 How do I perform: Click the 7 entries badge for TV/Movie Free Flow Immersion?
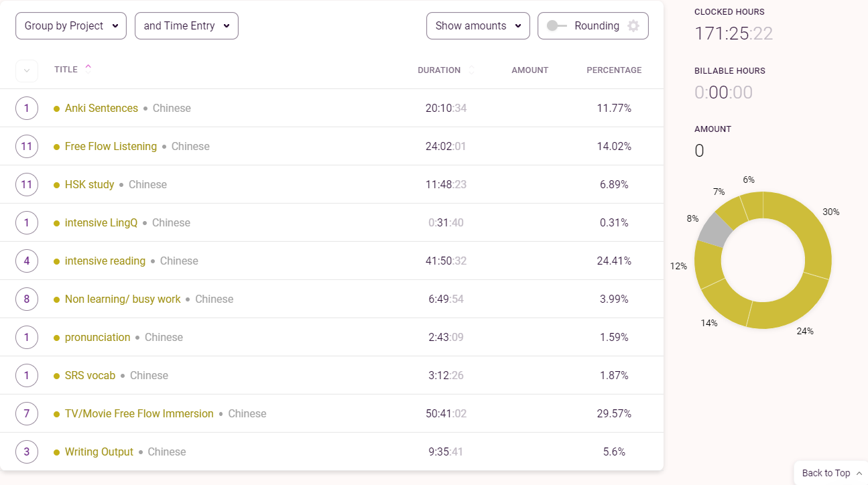(x=27, y=414)
